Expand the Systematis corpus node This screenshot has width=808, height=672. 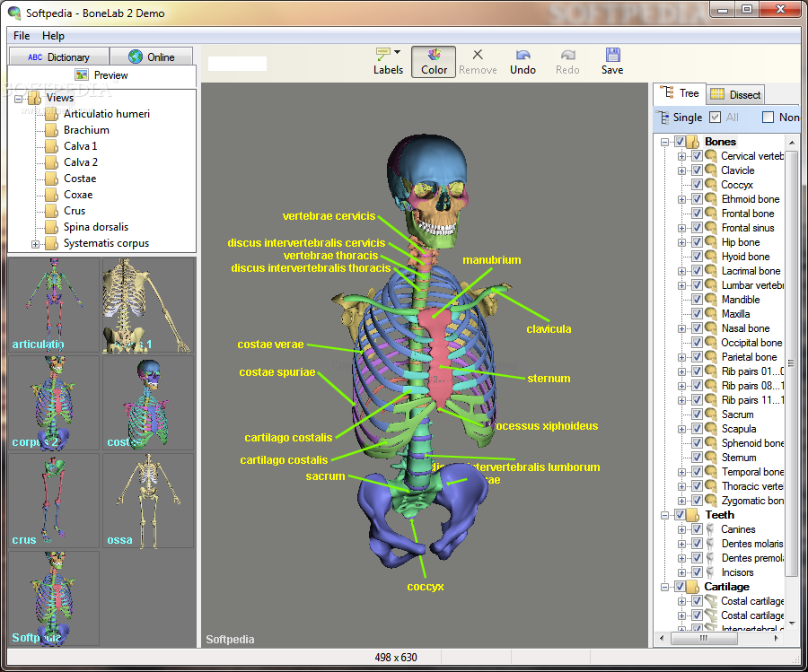point(36,244)
